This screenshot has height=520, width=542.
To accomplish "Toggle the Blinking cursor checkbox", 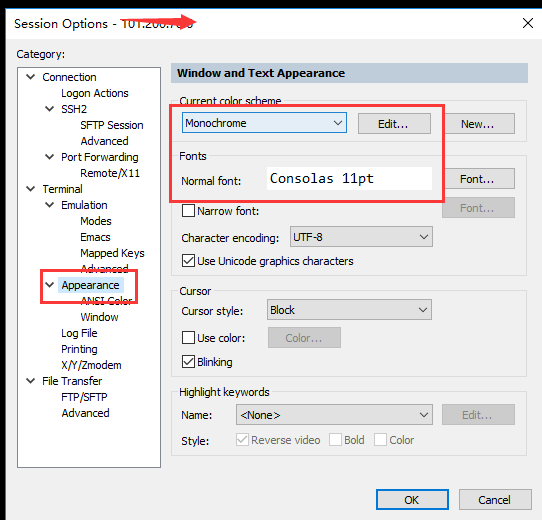I will pos(188,362).
